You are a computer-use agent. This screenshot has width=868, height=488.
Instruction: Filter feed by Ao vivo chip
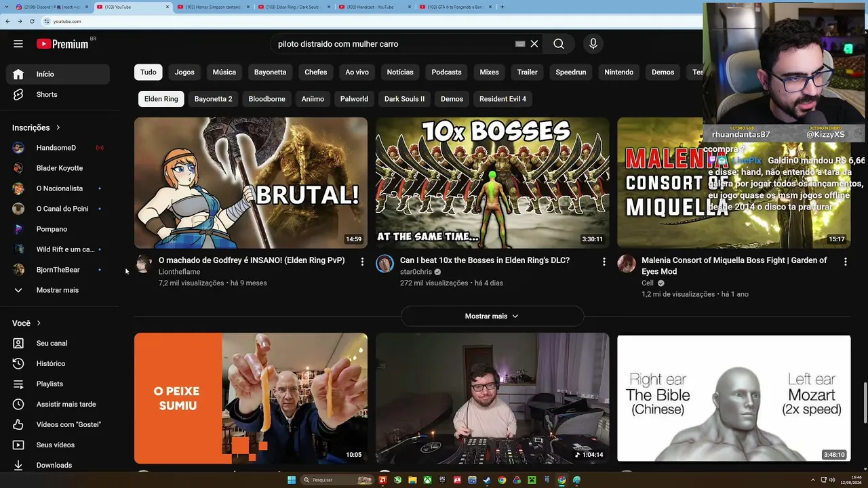pyautogui.click(x=357, y=73)
